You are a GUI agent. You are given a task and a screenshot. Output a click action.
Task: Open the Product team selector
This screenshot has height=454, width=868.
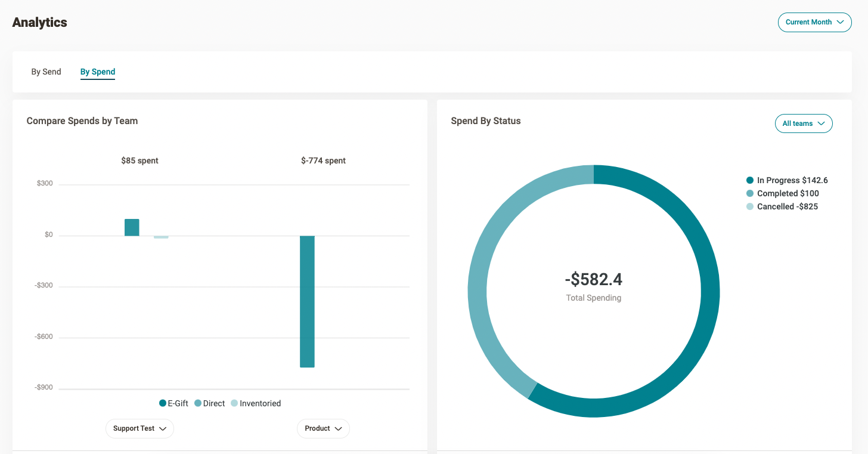pos(323,428)
